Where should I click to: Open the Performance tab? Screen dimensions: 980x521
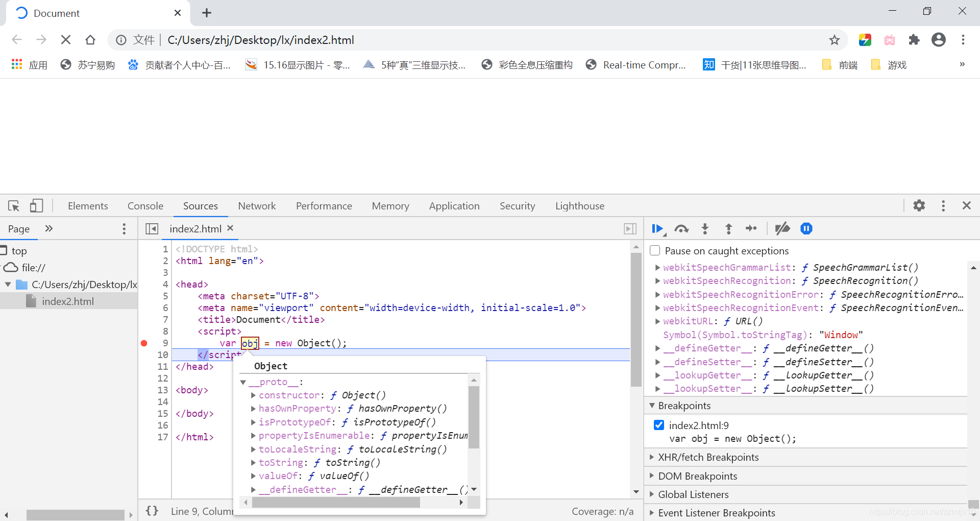click(x=324, y=206)
